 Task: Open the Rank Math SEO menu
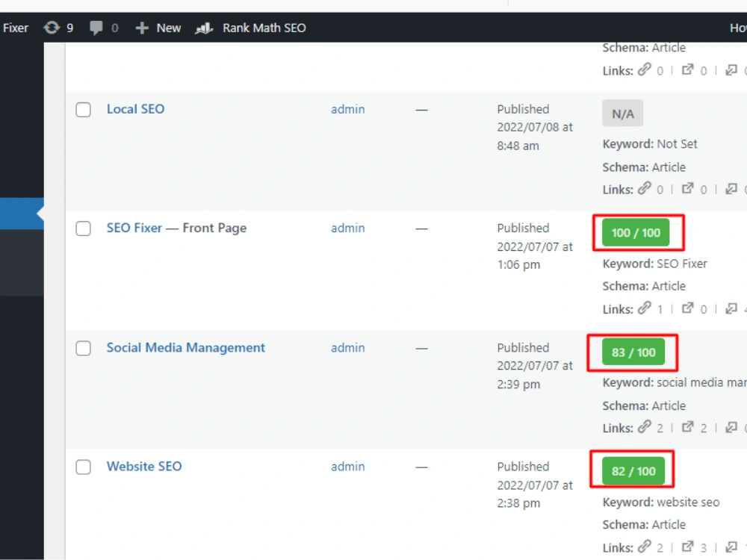250,28
